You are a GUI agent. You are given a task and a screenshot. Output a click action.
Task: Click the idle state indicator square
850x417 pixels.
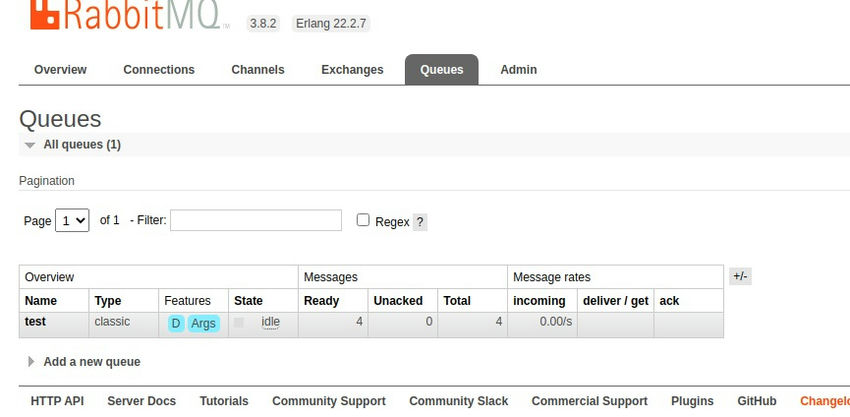239,322
